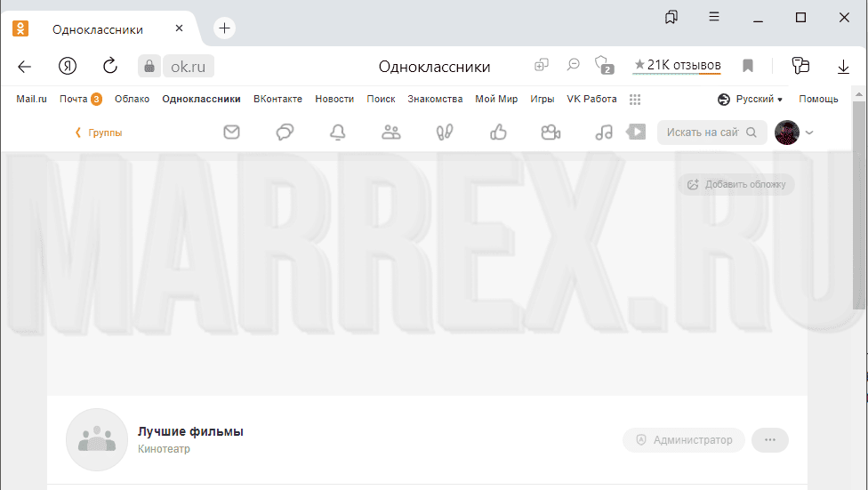
Task: Open Поиск link
Action: (x=381, y=99)
